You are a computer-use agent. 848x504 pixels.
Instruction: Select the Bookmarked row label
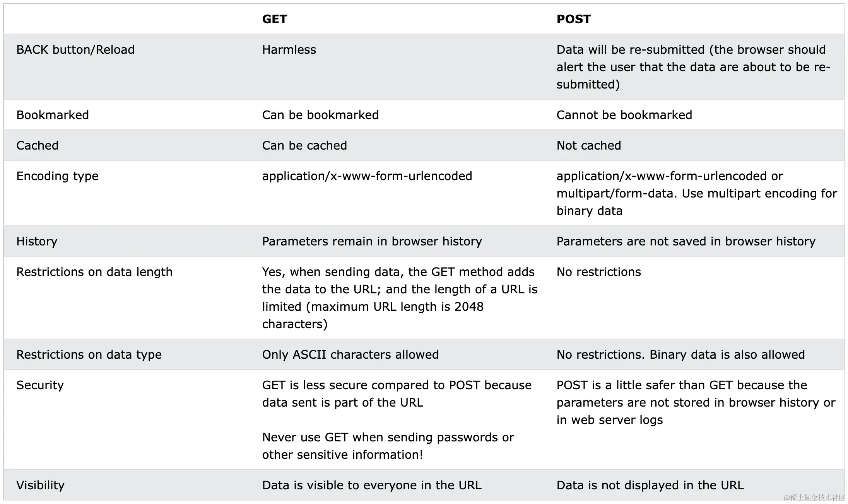(53, 115)
